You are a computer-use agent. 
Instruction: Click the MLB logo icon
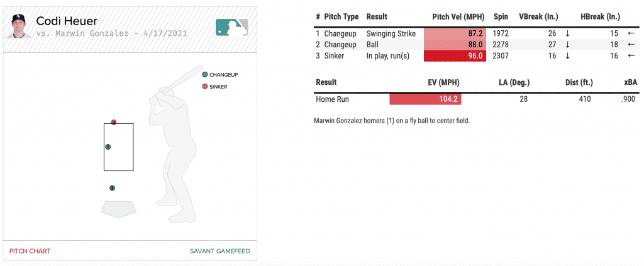point(232,27)
